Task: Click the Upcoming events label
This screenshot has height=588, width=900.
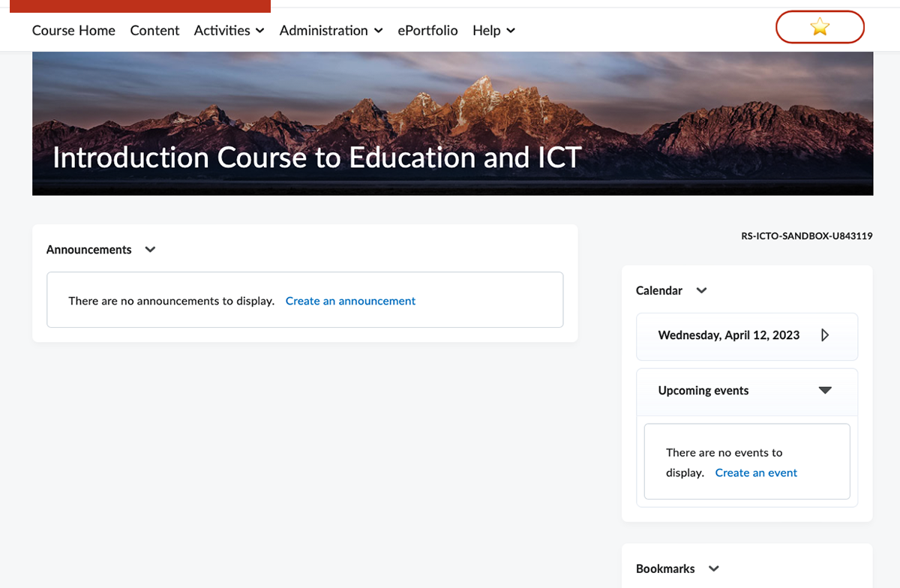Action: [703, 390]
